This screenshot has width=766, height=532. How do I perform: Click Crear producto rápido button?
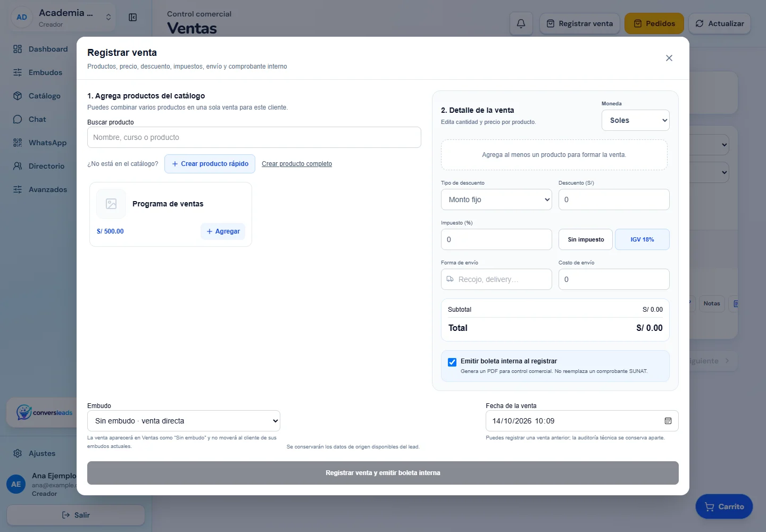click(210, 164)
